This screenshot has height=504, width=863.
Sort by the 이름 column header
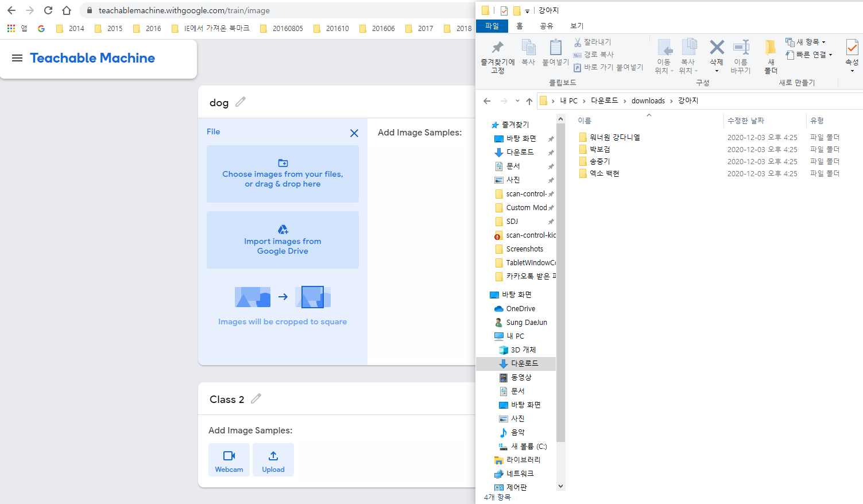[585, 121]
